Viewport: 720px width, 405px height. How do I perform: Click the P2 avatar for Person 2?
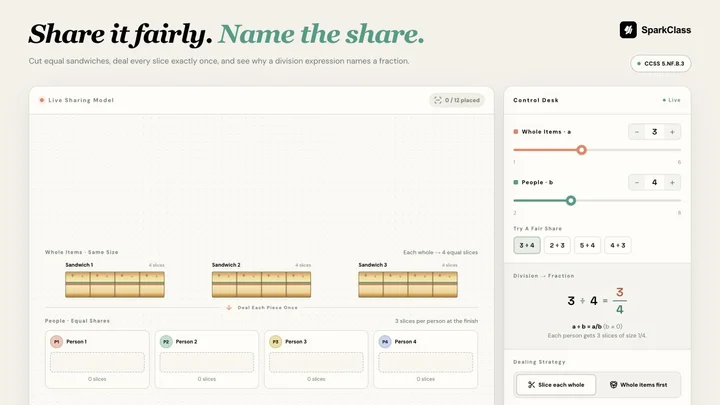166,342
